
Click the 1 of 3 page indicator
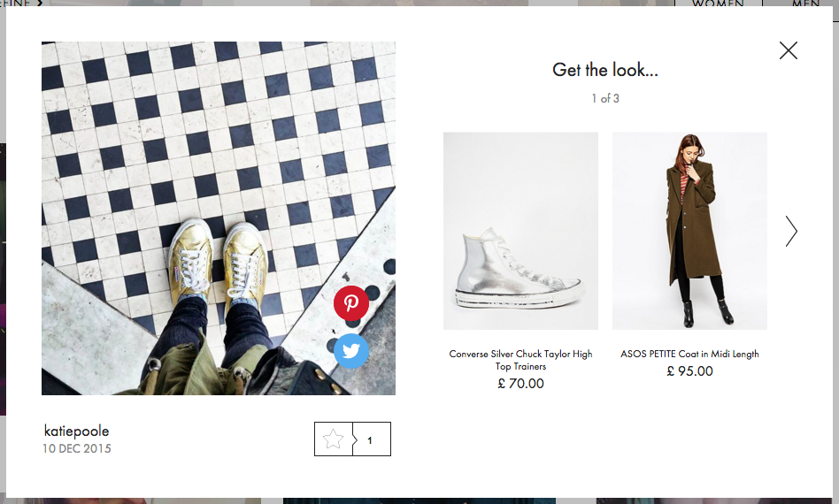[x=605, y=98]
